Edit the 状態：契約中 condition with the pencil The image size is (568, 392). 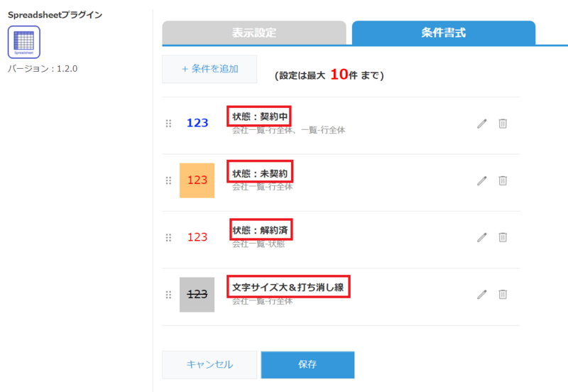point(482,124)
